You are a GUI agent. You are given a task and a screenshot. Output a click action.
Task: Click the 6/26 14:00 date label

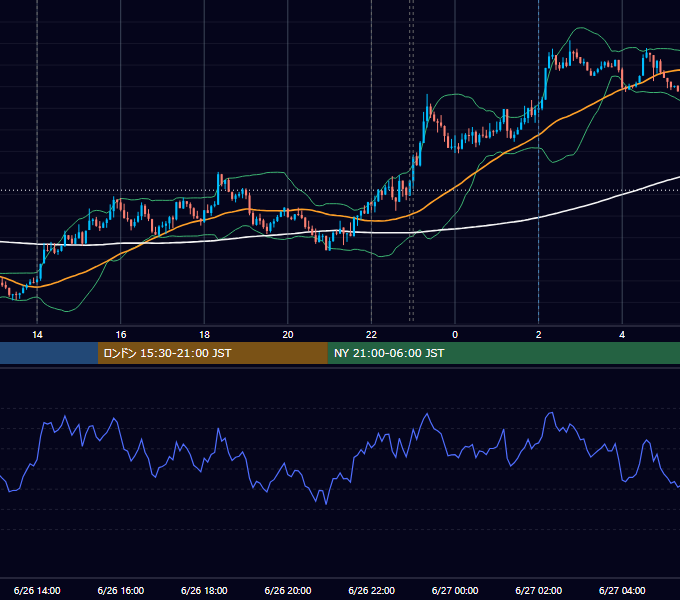coord(37,590)
